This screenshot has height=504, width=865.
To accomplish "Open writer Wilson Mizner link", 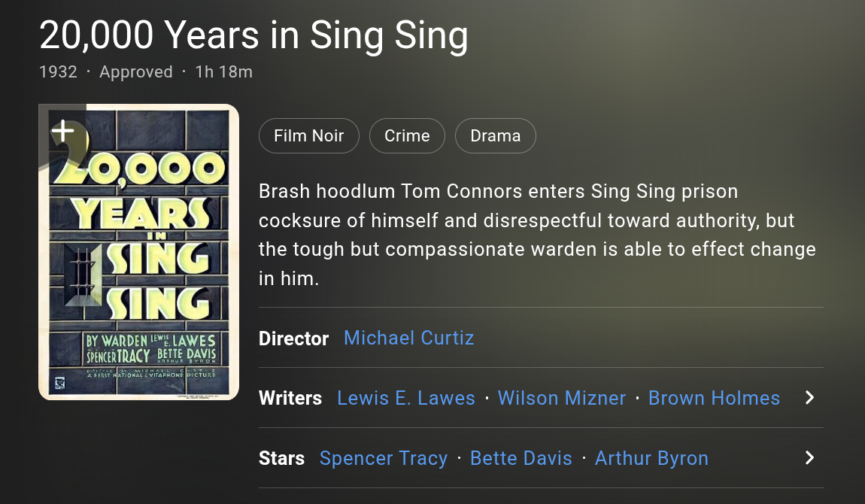I will pyautogui.click(x=562, y=398).
